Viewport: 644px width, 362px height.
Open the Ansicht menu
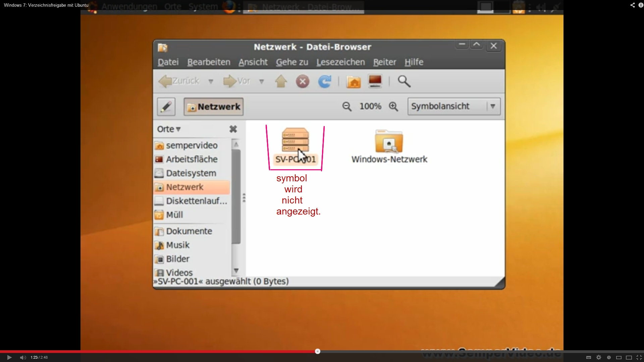253,62
